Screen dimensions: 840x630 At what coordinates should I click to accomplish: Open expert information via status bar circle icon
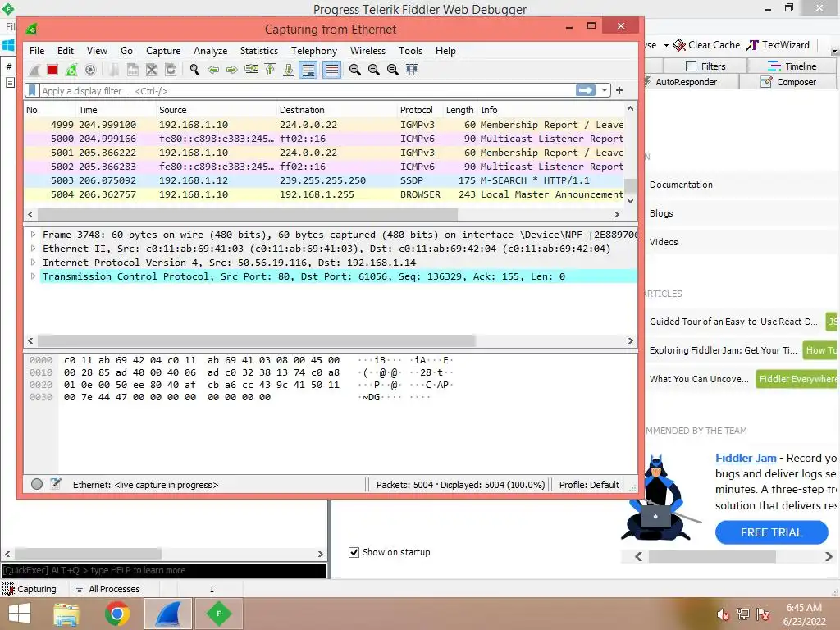37,484
